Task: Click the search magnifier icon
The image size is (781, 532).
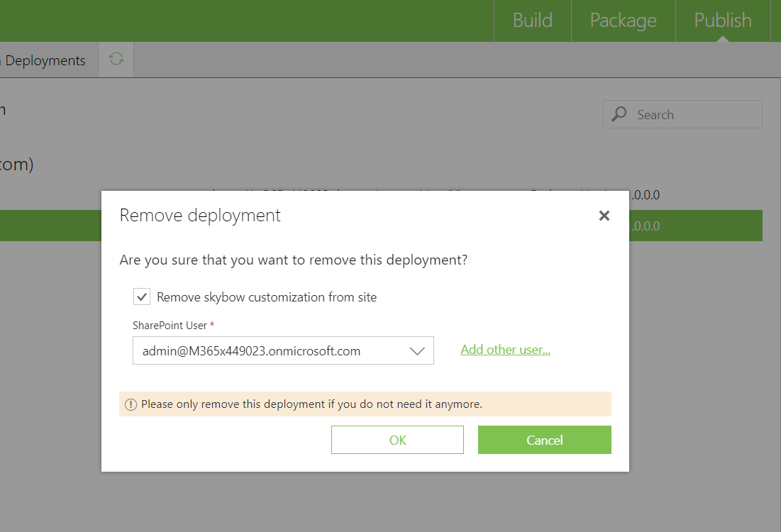Action: point(619,114)
